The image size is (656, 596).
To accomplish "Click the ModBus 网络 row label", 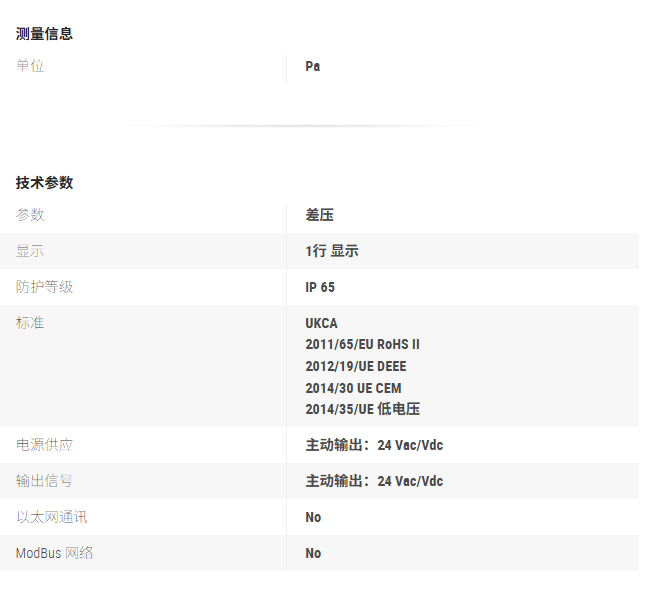I will coord(54,553).
